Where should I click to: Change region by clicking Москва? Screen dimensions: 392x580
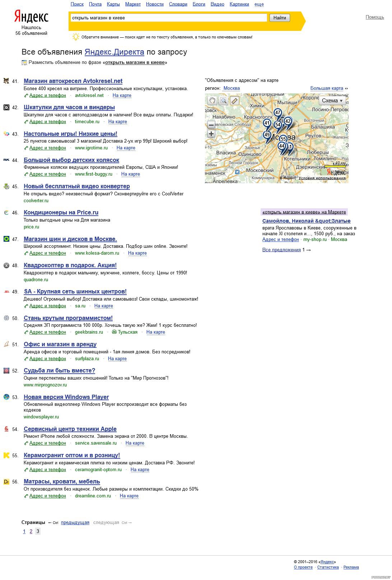[232, 88]
